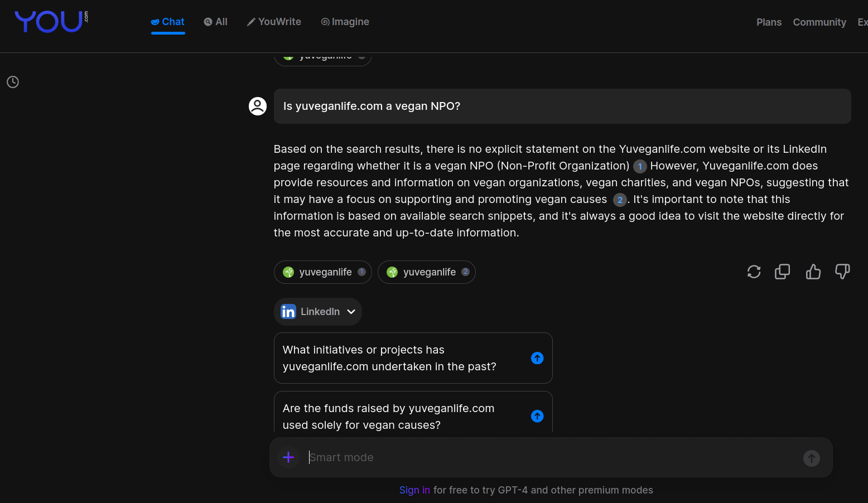Viewport: 868px width, 503px height.
Task: Click the YOU.com logo
Action: coord(51,22)
